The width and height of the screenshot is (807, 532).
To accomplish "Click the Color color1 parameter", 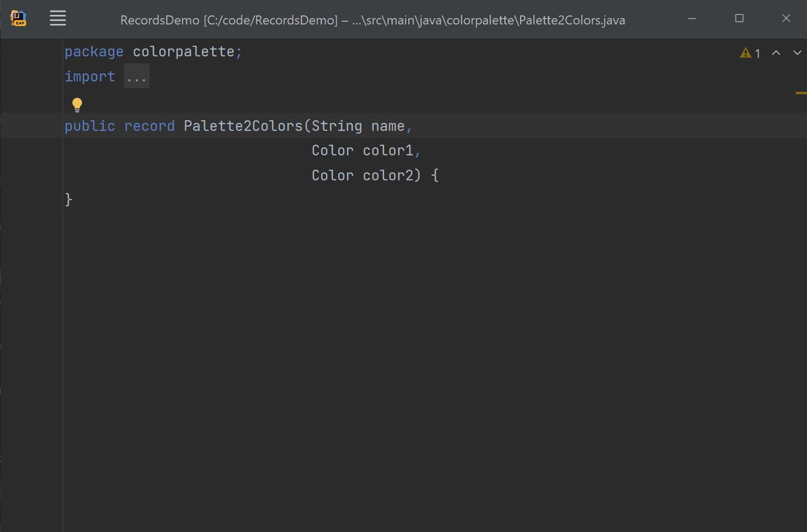I will click(x=365, y=150).
